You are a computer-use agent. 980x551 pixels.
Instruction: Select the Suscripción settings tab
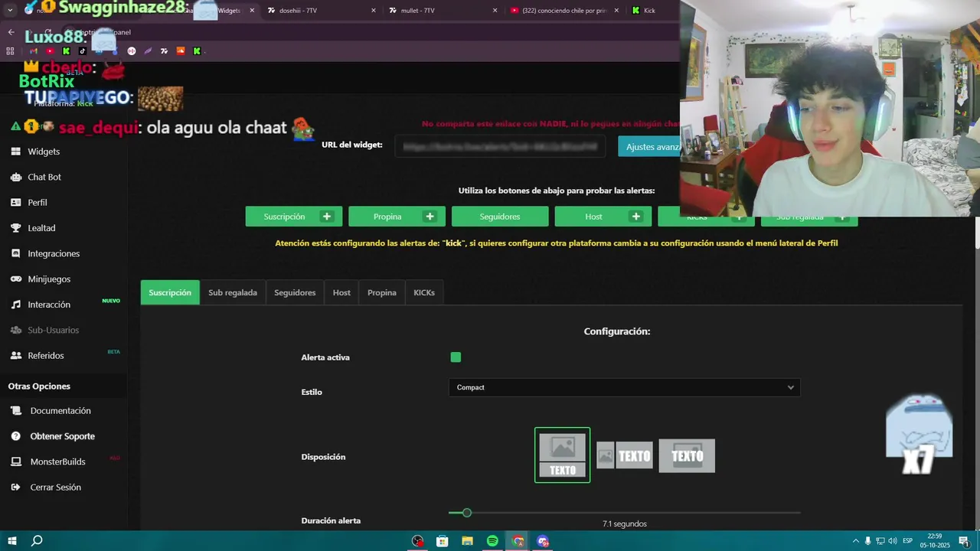tap(170, 292)
